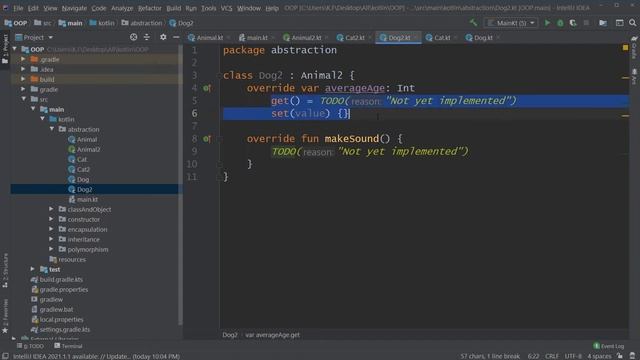The height and width of the screenshot is (360, 640).
Task: Expand the polymorphism package
Action: click(x=51, y=249)
